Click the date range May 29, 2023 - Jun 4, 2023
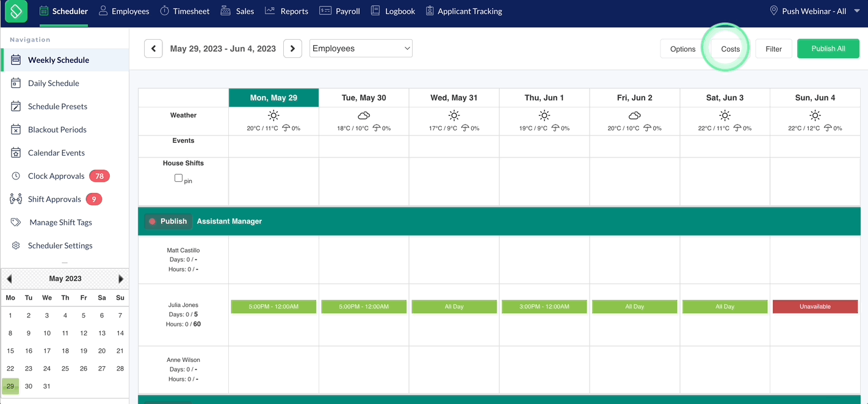This screenshot has width=868, height=404. [x=223, y=49]
